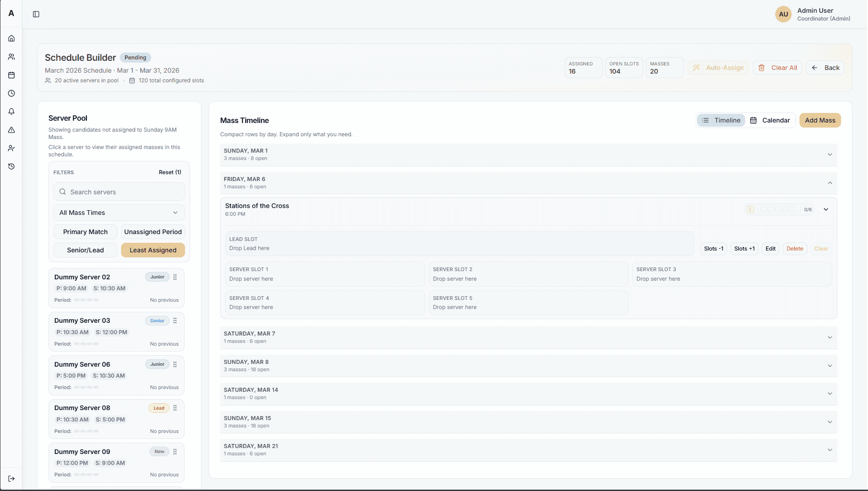
Task: Open the Home dashboard from the sidebar
Action: 11,38
